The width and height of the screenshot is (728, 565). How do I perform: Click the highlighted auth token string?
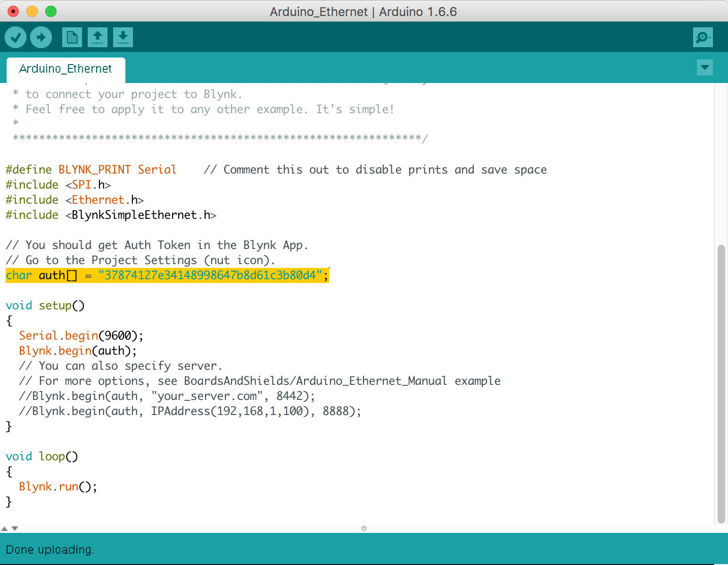click(210, 275)
